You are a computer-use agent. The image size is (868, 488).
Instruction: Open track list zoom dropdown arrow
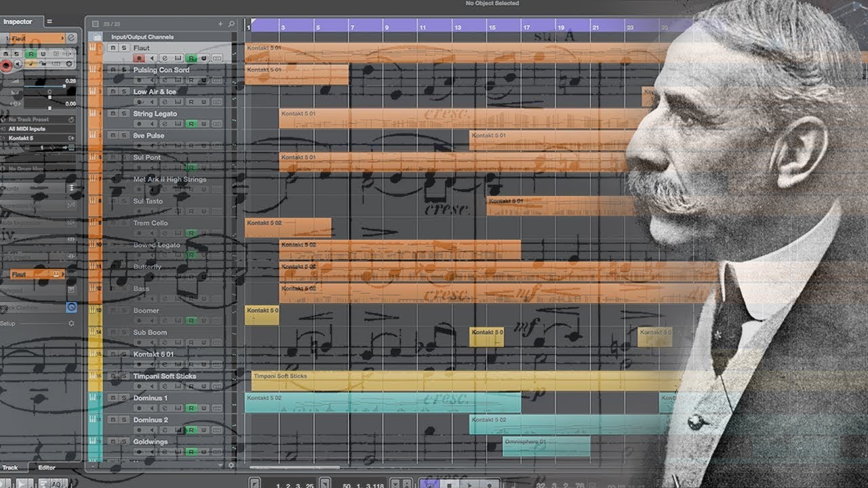(220, 465)
